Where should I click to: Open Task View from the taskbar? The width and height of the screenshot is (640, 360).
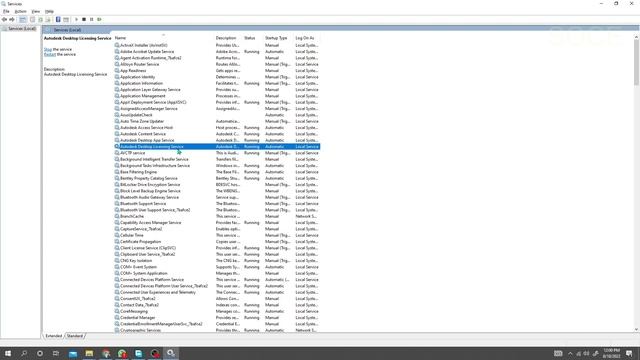(x=56, y=353)
